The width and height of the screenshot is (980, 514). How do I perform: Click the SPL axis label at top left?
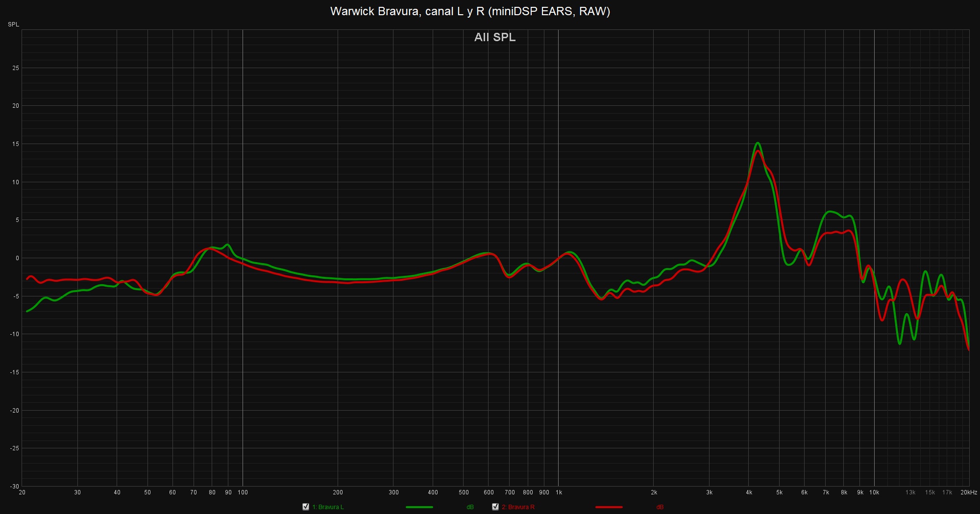(13, 24)
